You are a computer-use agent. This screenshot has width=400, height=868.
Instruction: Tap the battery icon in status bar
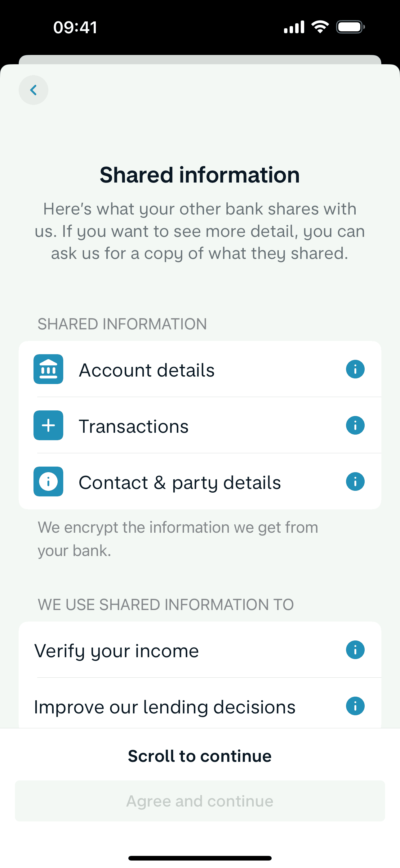pos(350,27)
